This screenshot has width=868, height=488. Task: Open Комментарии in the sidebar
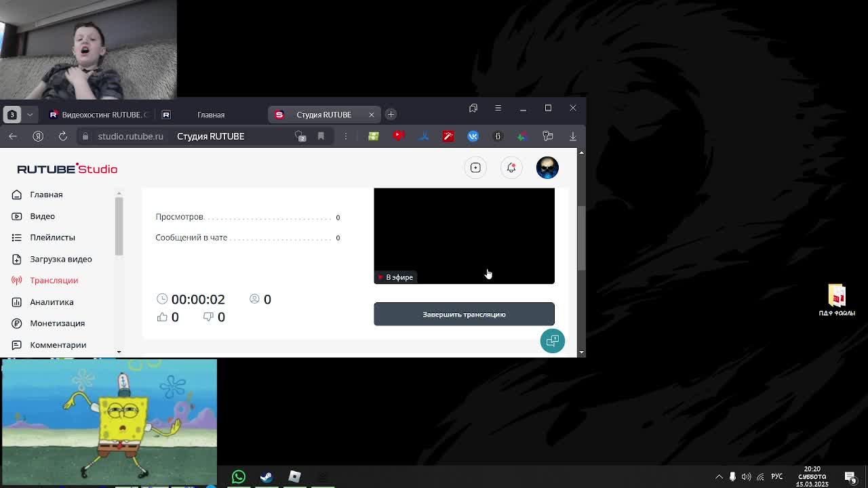tap(58, 345)
